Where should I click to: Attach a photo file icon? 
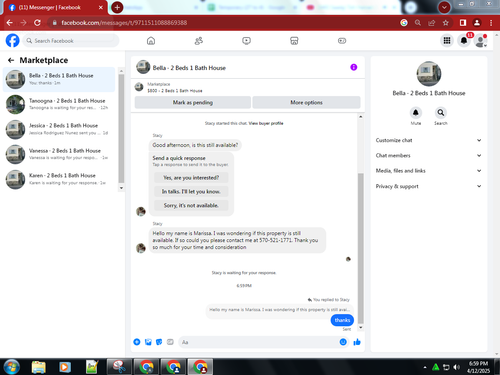click(x=148, y=342)
